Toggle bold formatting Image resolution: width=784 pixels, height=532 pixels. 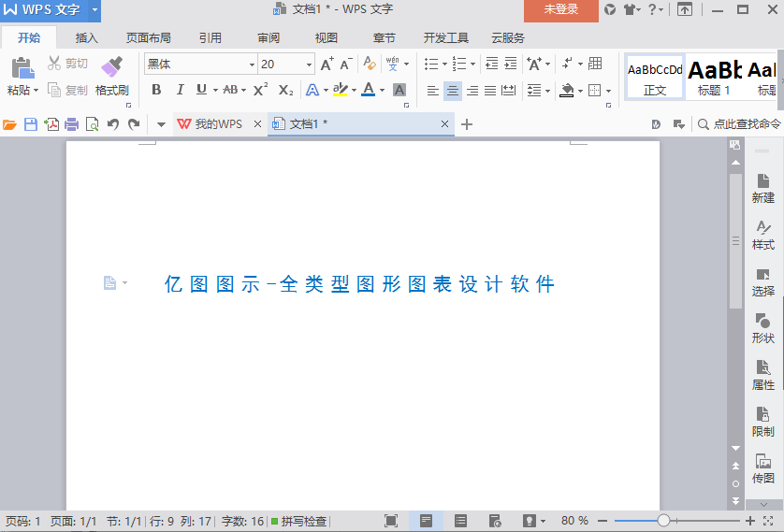156,90
